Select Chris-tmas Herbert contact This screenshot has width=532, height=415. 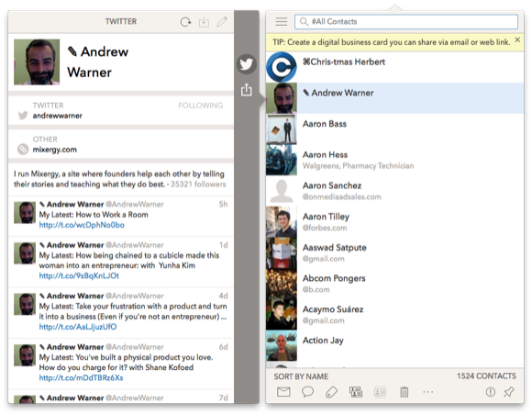pyautogui.click(x=394, y=67)
